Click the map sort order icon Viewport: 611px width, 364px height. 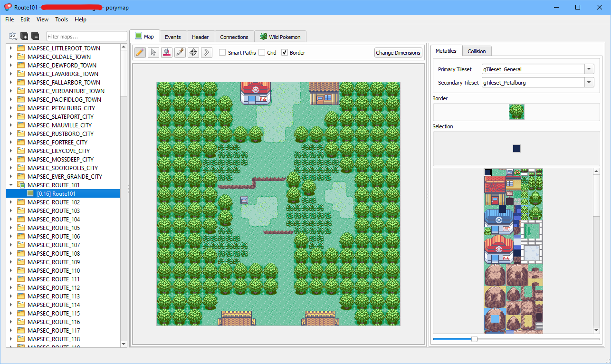(x=13, y=37)
